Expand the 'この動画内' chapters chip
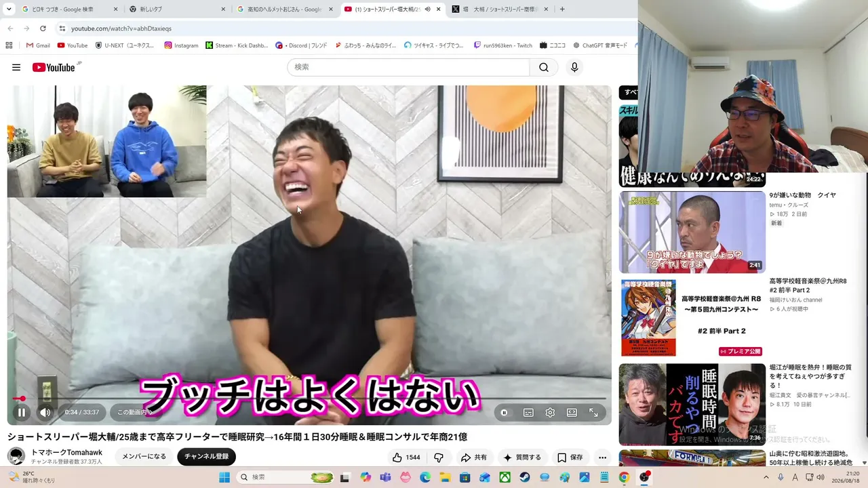Image resolution: width=868 pixels, height=488 pixels. pos(134,412)
